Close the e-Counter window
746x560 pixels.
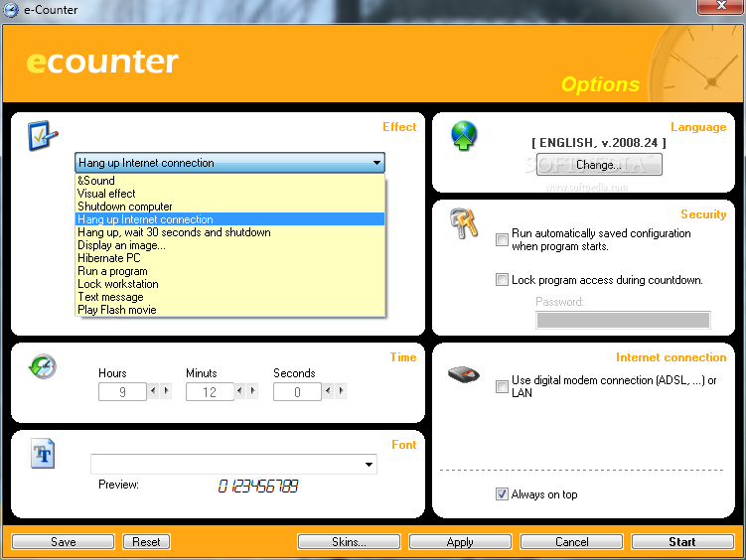pos(721,6)
